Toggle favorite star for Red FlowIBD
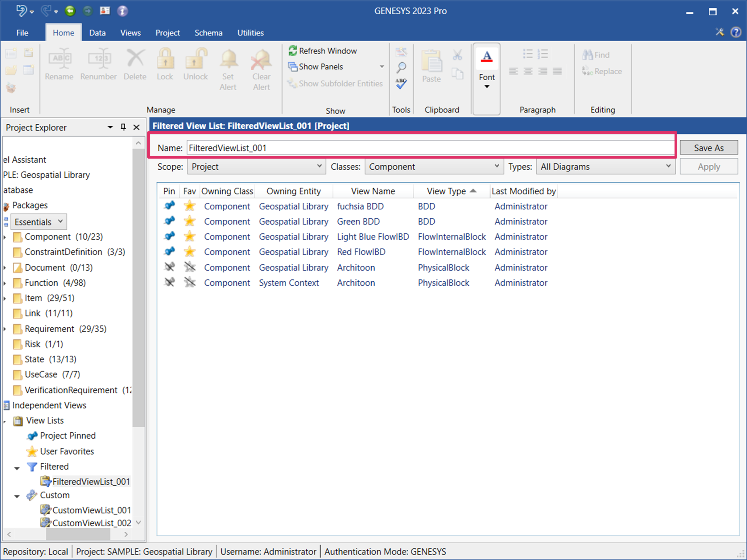 coord(190,252)
